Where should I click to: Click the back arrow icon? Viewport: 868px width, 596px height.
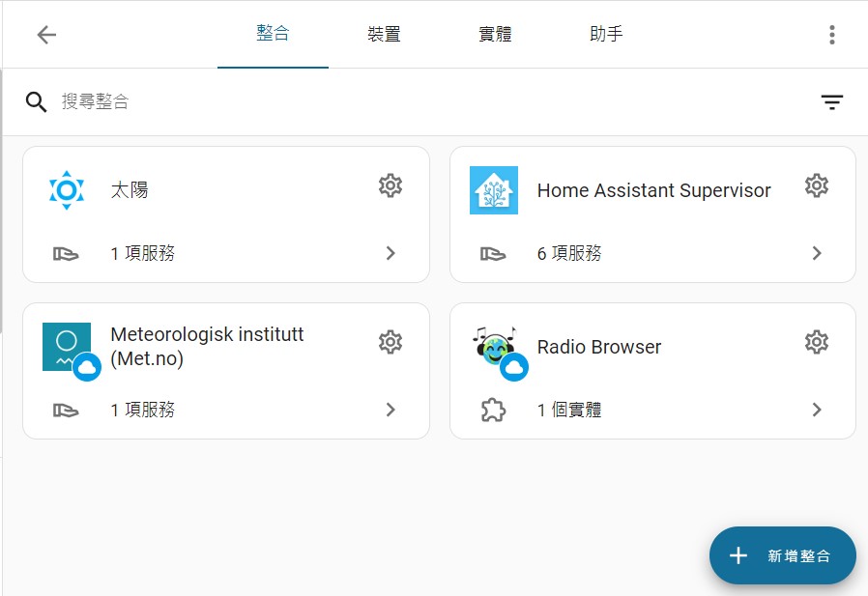[46, 35]
